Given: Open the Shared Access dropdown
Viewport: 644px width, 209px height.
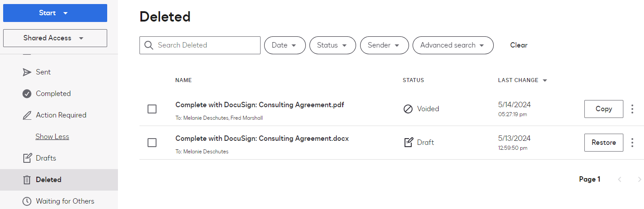Looking at the screenshot, I should coord(55,38).
